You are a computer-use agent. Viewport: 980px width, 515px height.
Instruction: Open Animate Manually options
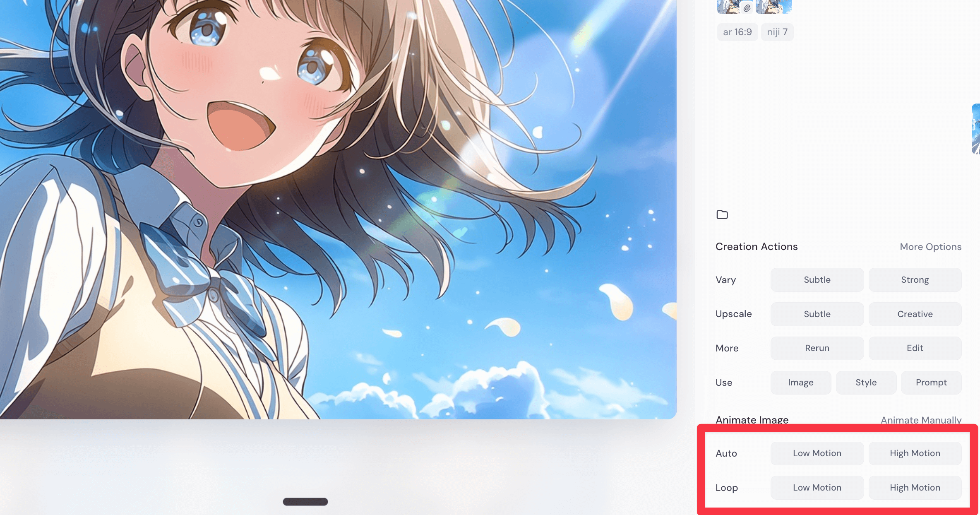(x=920, y=420)
